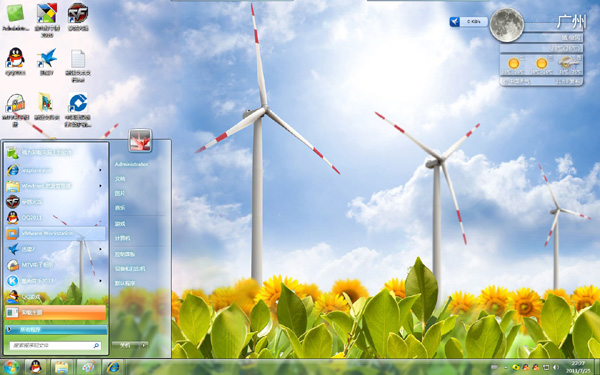Click the user account picture thumbnail

point(140,140)
